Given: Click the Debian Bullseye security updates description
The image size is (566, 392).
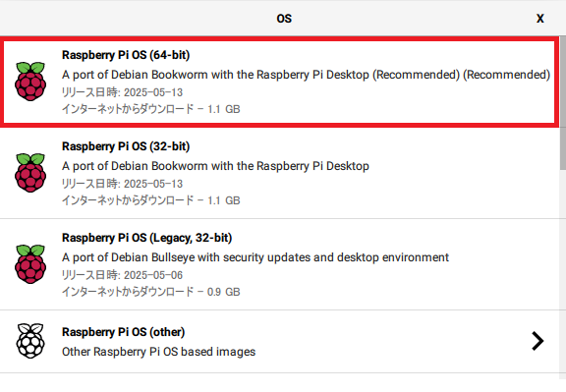Looking at the screenshot, I should [255, 257].
